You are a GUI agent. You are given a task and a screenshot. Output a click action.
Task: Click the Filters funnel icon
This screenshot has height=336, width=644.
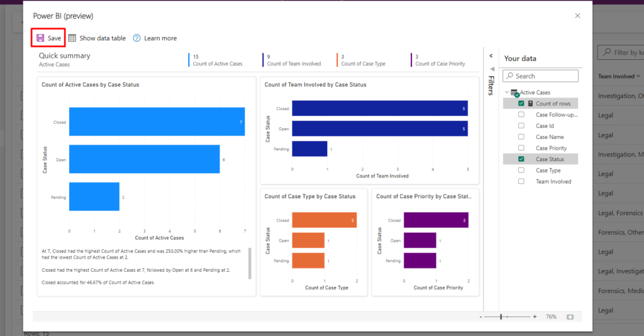pyautogui.click(x=492, y=69)
